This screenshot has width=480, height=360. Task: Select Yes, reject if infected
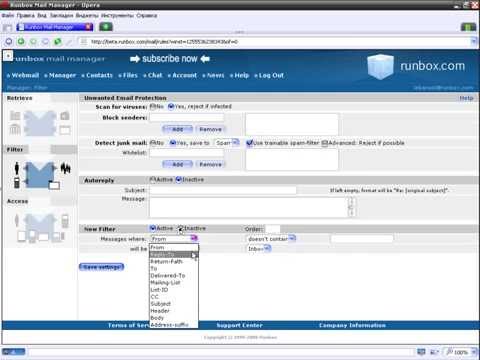pyautogui.click(x=171, y=106)
